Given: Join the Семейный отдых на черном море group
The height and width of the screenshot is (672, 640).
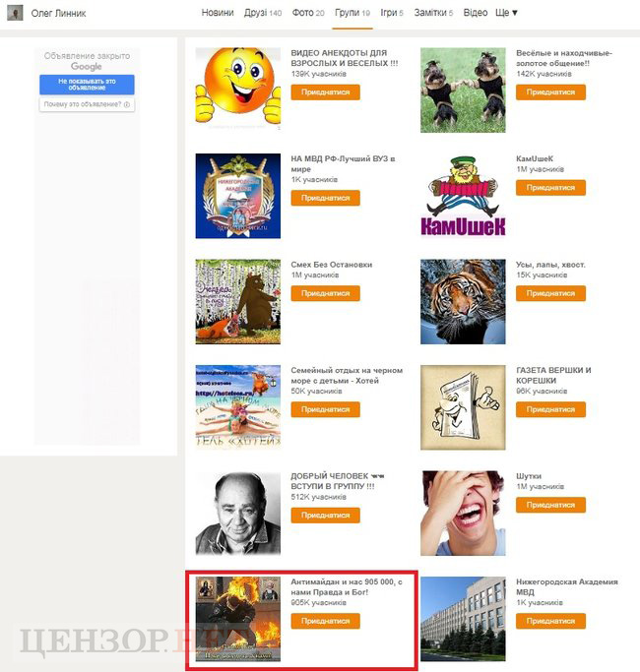Looking at the screenshot, I should [x=325, y=409].
